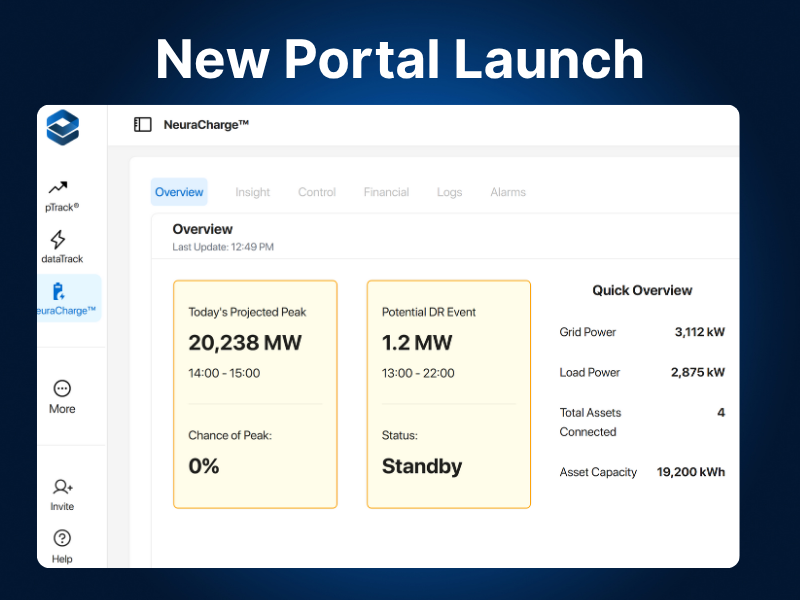The image size is (800, 600).
Task: Click the NeuraCharge header title
Action: point(206,125)
